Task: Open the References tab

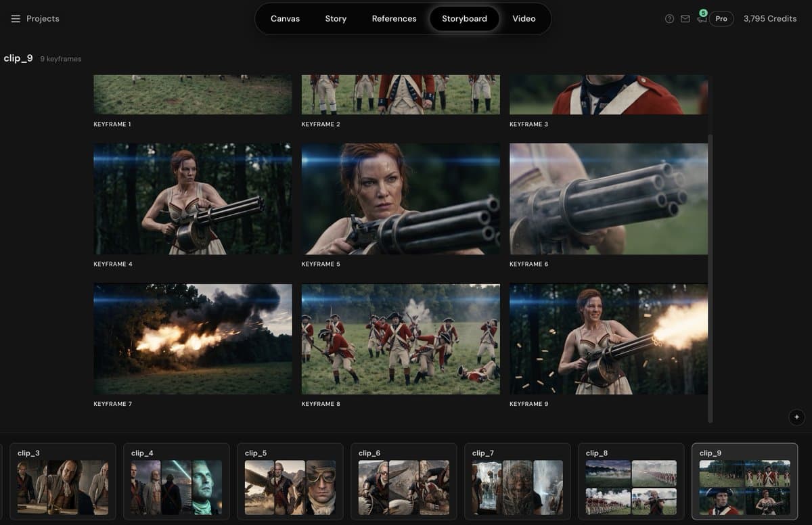Action: [394, 19]
